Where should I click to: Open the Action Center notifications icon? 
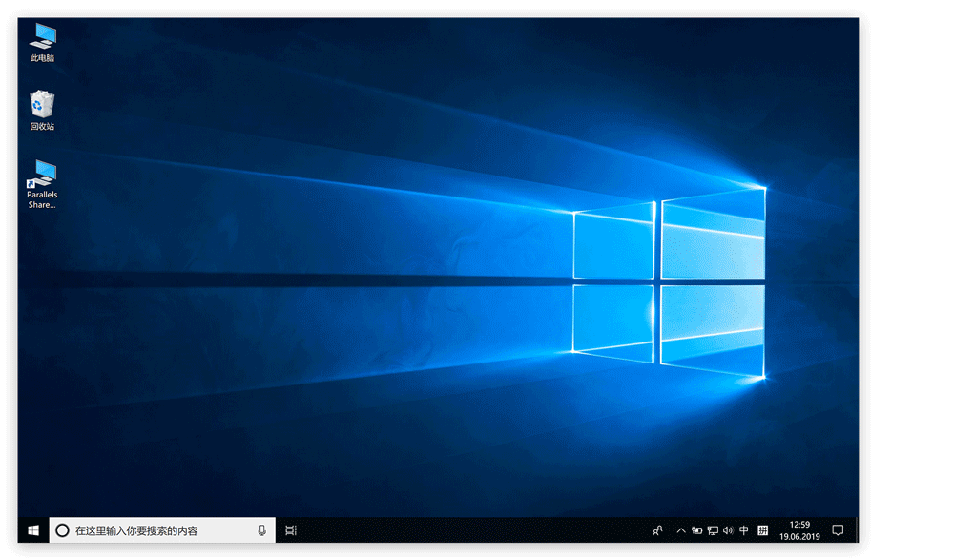pyautogui.click(x=838, y=530)
